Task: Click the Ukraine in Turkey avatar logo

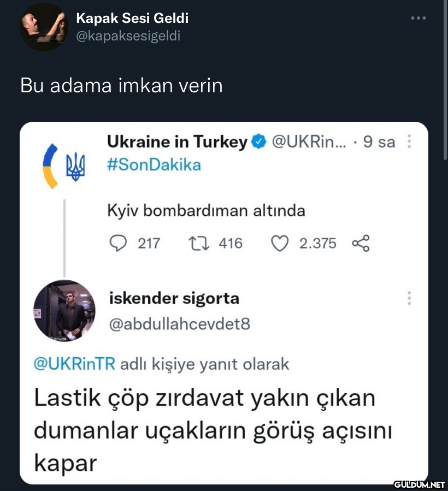Action: pyautogui.click(x=64, y=166)
